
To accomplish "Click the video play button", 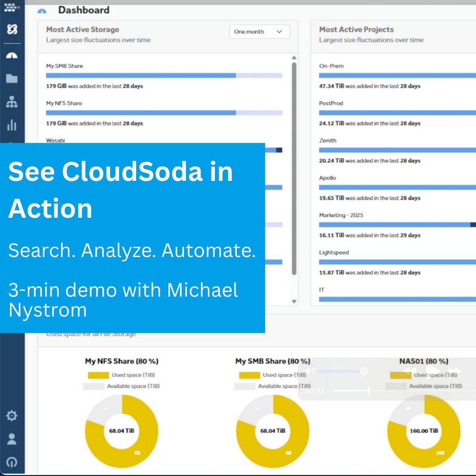I will click(x=433, y=371).
